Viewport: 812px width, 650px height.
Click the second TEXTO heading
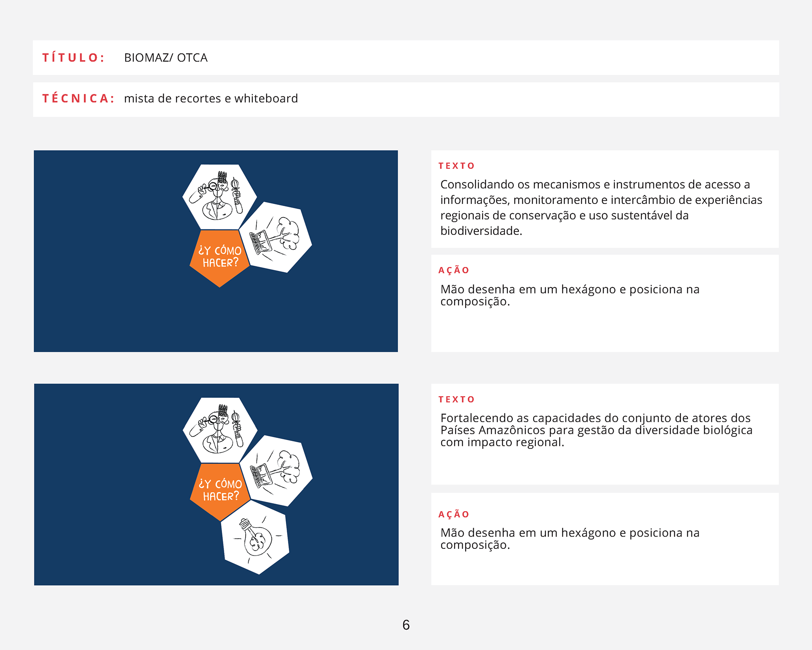(x=456, y=399)
